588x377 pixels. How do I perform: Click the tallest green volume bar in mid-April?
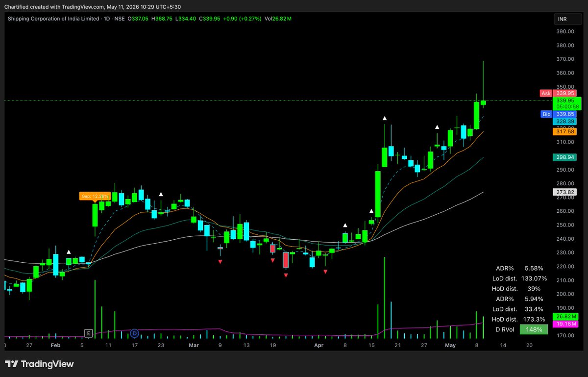(x=385, y=298)
